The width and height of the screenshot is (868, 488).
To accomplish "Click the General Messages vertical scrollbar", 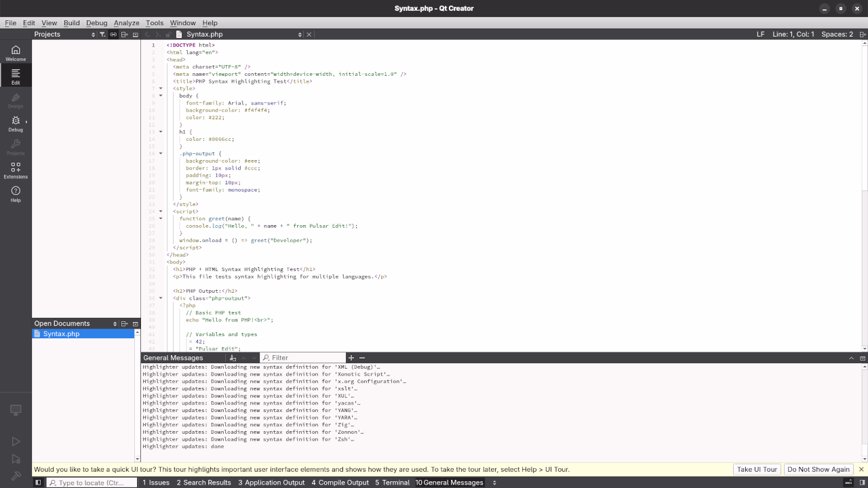I will 865,412.
